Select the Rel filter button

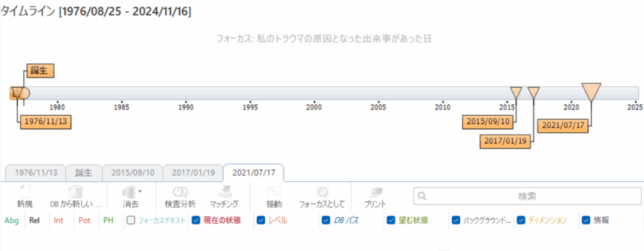tap(35, 220)
